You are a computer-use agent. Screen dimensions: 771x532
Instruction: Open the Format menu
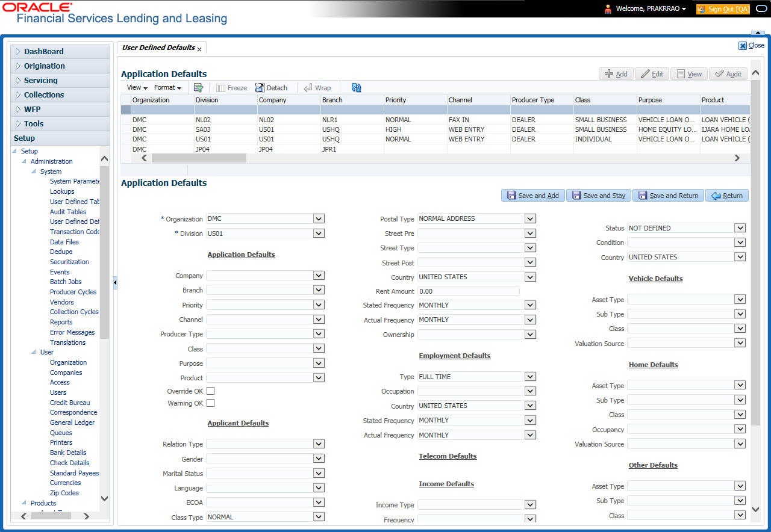coord(167,88)
